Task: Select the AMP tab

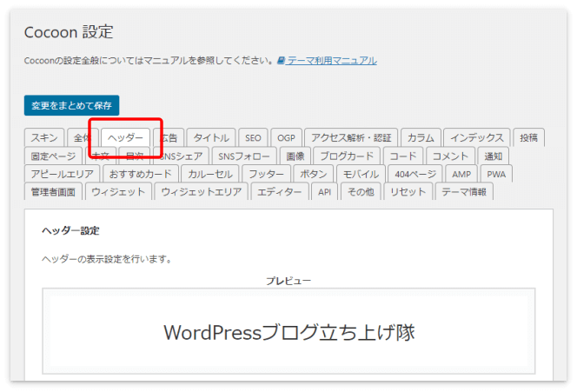Action: (461, 174)
